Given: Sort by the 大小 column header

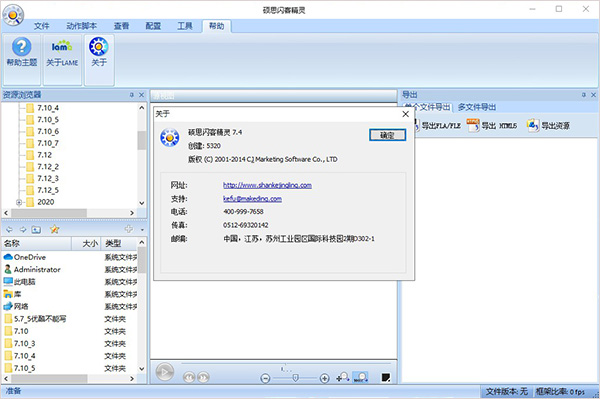Looking at the screenshot, I should (86, 243).
